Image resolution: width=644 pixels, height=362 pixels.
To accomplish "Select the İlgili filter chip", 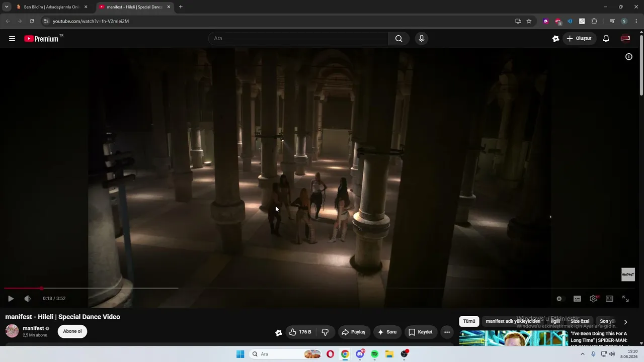I will coord(555,321).
